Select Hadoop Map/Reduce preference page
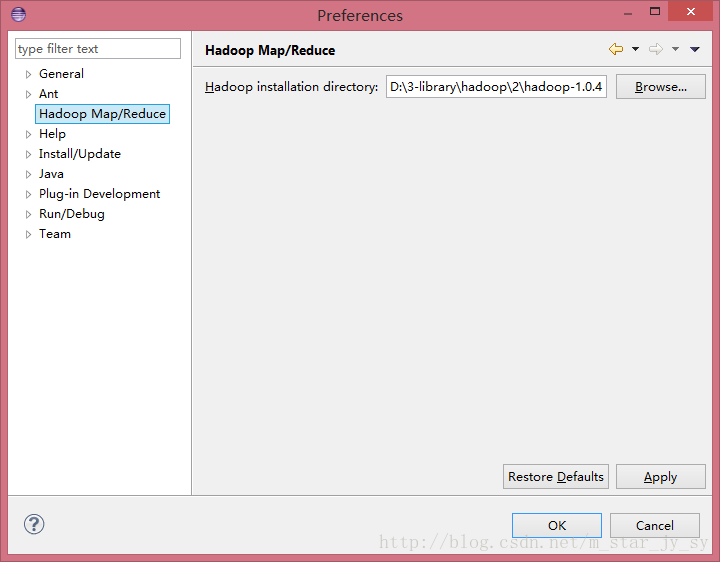This screenshot has width=720, height=562. point(102,114)
